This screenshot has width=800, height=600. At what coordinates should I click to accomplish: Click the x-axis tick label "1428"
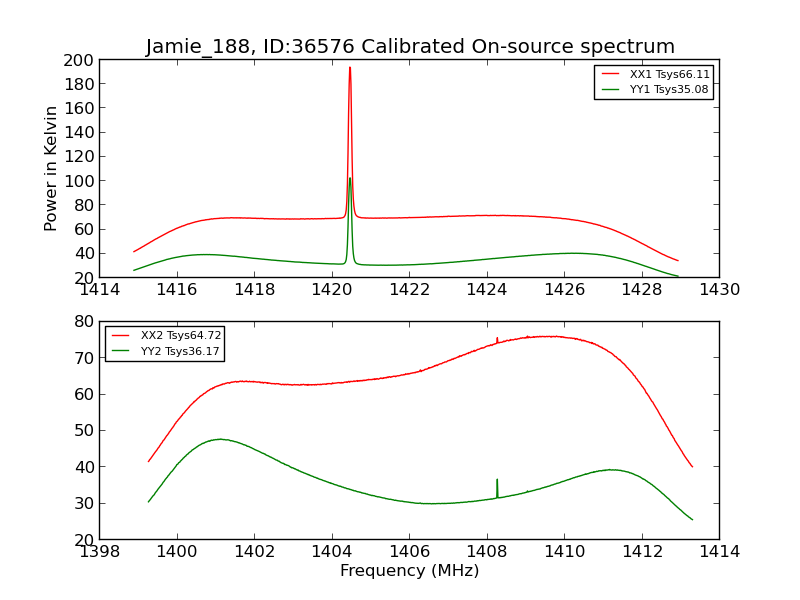[x=642, y=289]
